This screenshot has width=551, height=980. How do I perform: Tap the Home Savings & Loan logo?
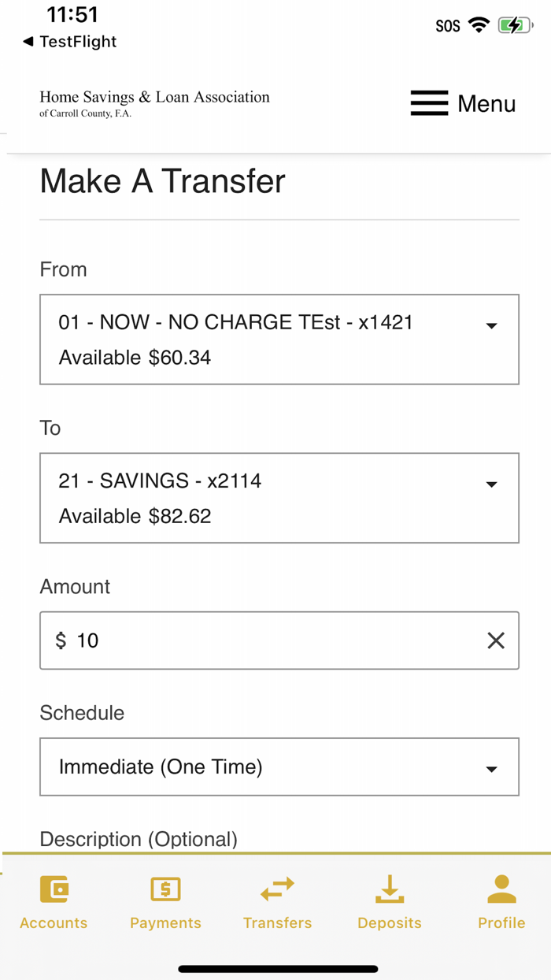tap(154, 102)
